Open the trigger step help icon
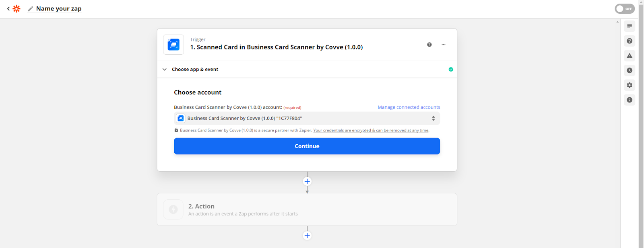 click(429, 45)
